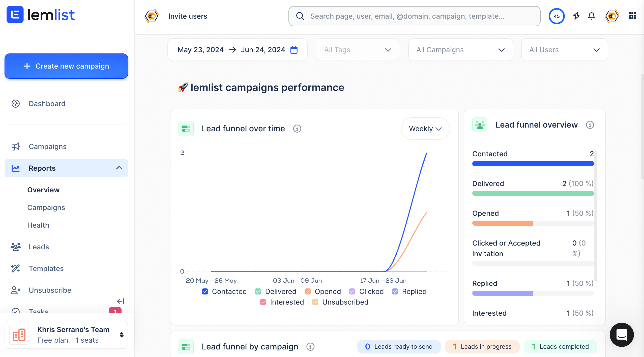This screenshot has height=357, width=644.
Task: Go to Leads in the sidebar
Action: (x=39, y=247)
